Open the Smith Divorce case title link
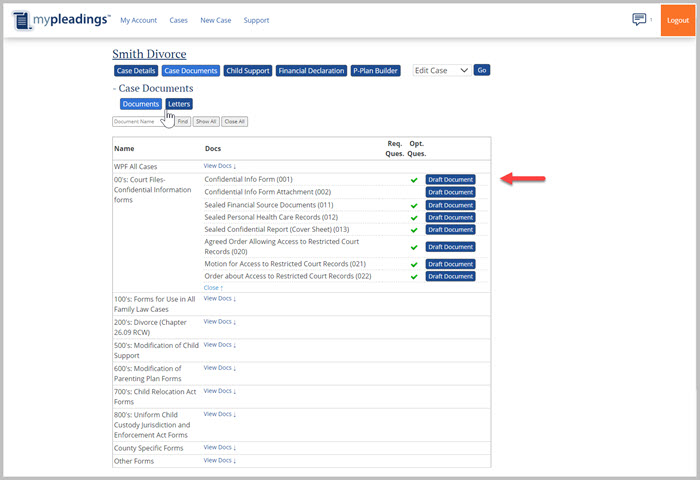The image size is (700, 480). coord(149,54)
